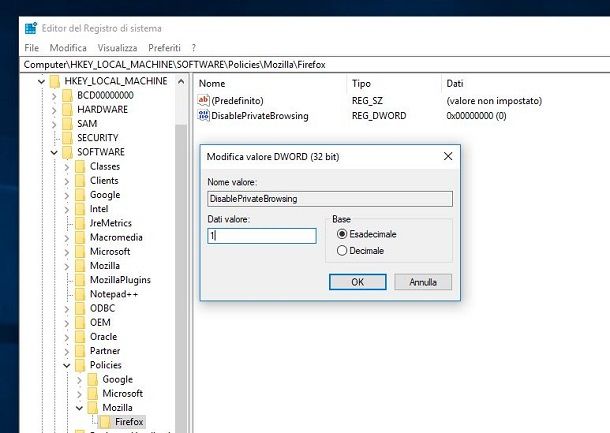Expand the Intel key
This screenshot has width=610, height=433.
[x=67, y=209]
